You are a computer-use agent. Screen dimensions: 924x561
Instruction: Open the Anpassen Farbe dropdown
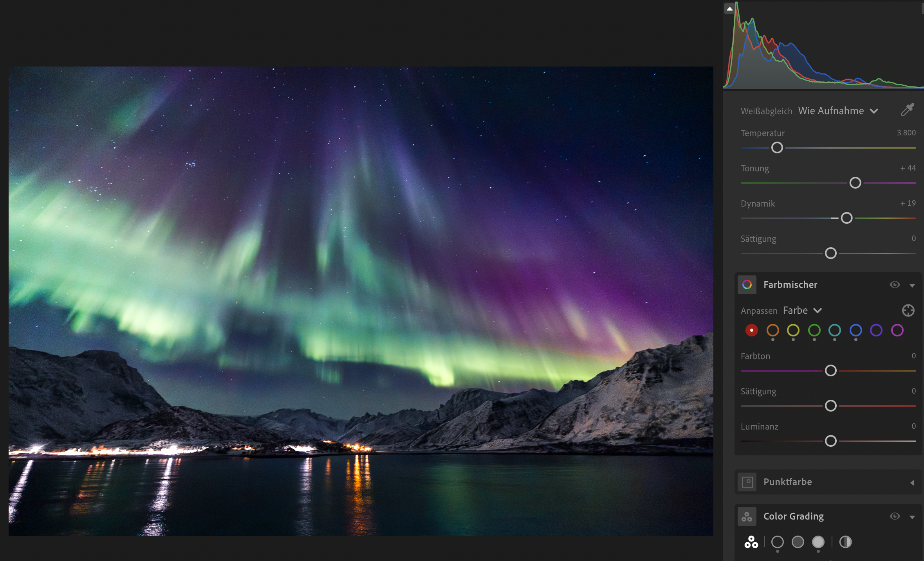pyautogui.click(x=802, y=311)
